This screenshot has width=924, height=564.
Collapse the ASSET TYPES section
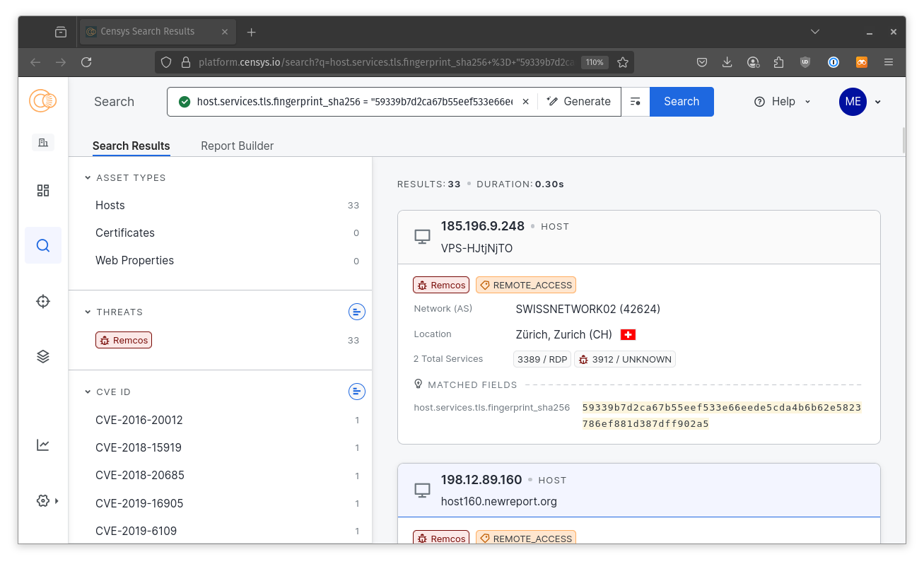coord(88,178)
